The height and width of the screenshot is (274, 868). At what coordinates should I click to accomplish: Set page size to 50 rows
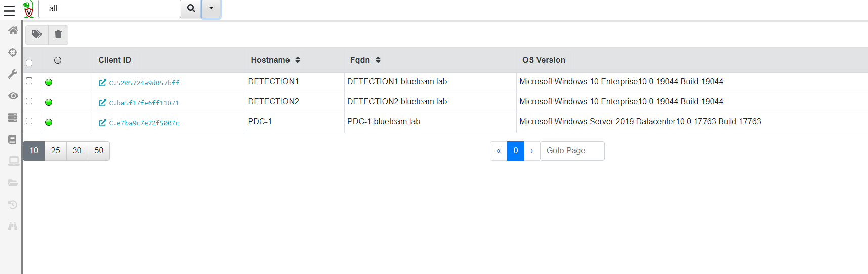click(x=99, y=150)
